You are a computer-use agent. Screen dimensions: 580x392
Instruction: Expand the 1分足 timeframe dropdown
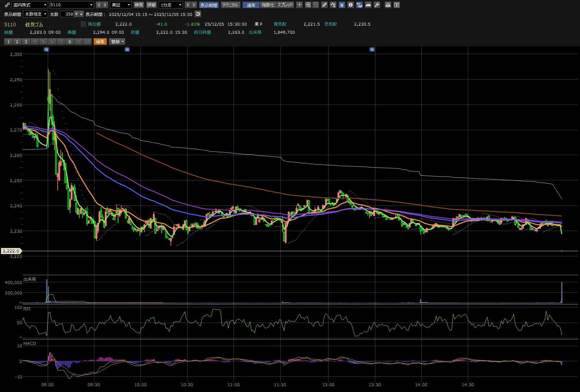171,5
